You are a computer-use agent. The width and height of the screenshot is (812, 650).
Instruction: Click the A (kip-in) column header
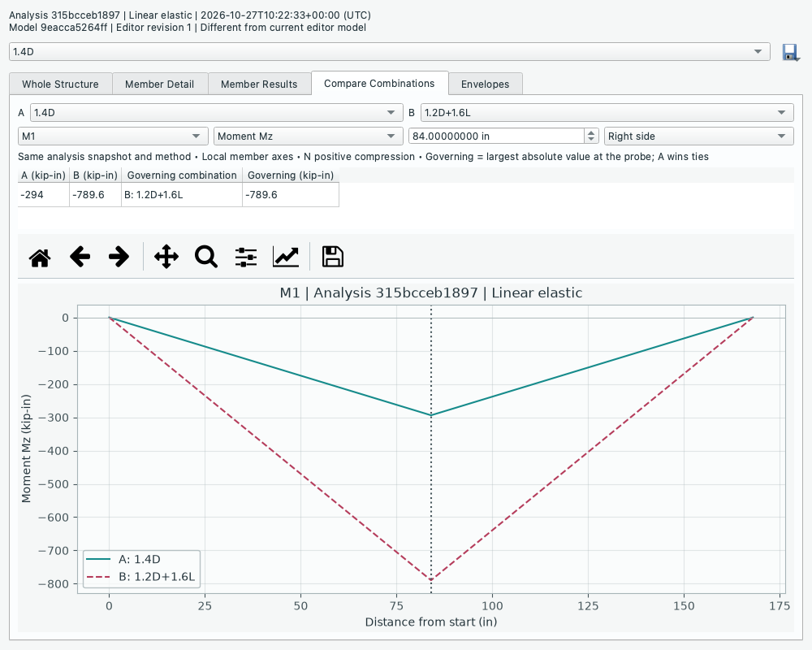(44, 175)
